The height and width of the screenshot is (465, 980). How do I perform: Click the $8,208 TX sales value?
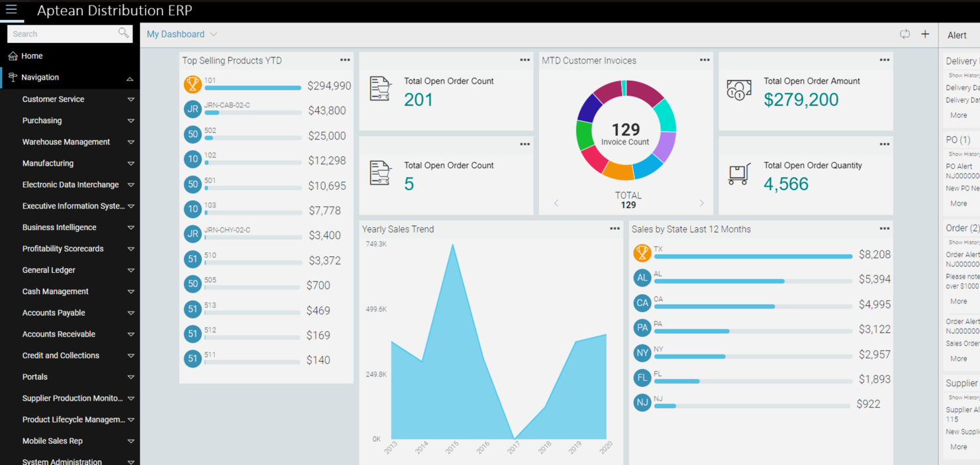(x=874, y=254)
